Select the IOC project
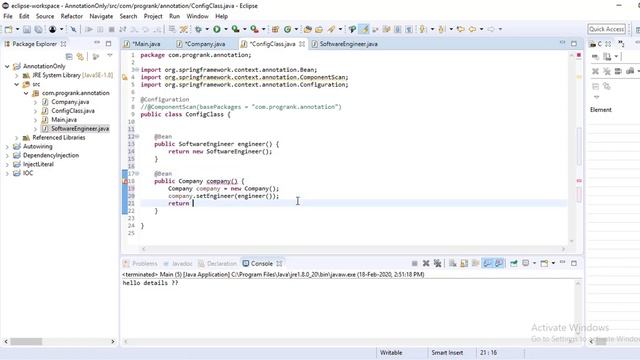 tap(28, 173)
